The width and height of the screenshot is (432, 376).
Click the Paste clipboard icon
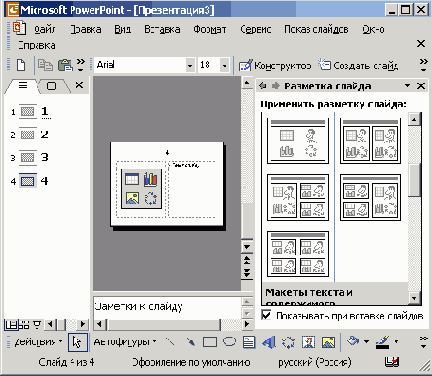tap(65, 65)
